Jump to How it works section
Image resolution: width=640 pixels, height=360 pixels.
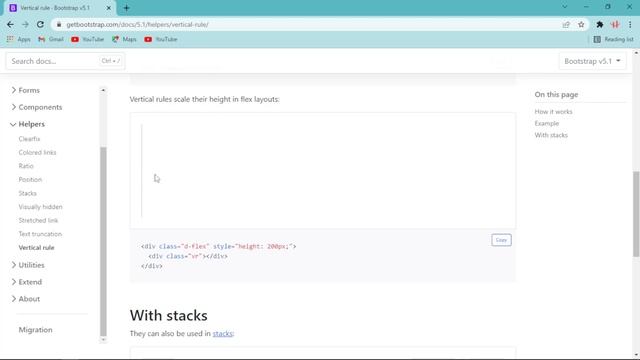tap(553, 111)
